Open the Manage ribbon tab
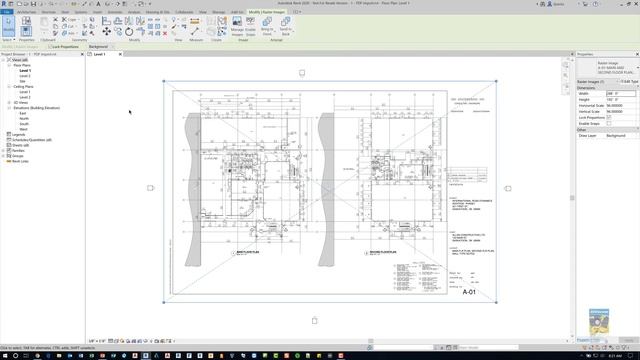The width and height of the screenshot is (640, 360). pos(218,12)
